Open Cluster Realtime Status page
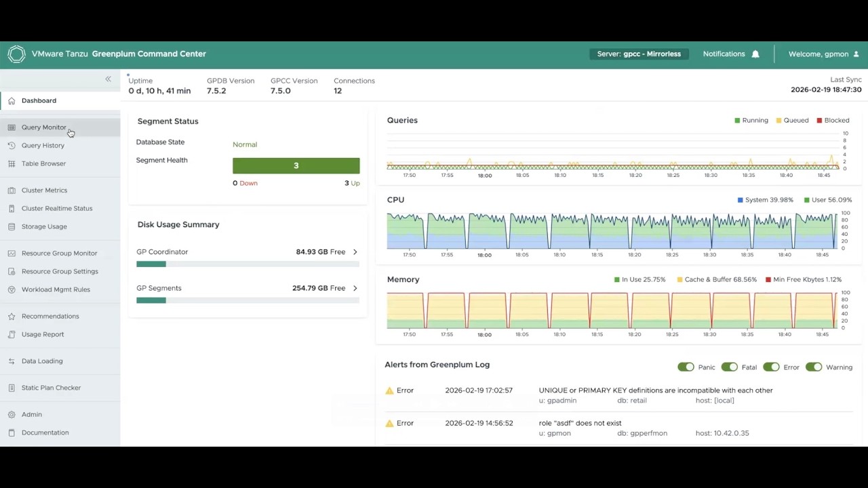 click(x=60, y=209)
